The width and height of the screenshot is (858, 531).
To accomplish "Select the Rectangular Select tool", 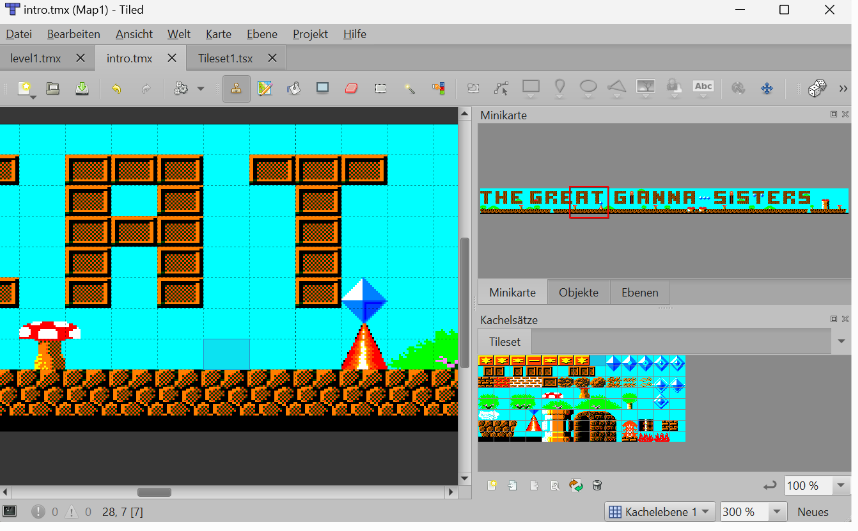I will (380, 88).
